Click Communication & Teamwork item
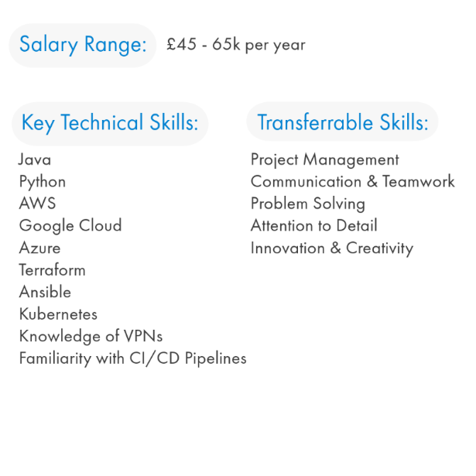This screenshot has height=476, width=476. (353, 182)
